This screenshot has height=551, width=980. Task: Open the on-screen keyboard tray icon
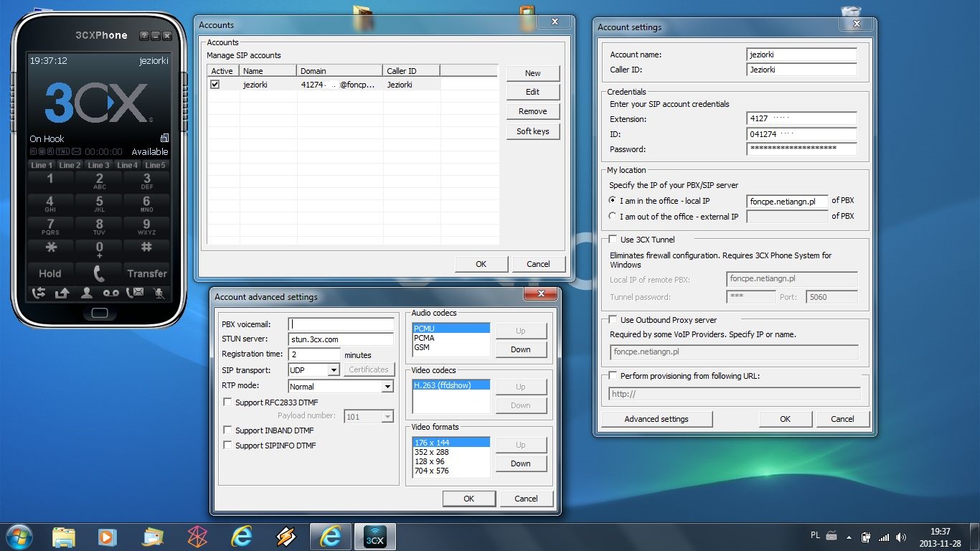point(832,536)
